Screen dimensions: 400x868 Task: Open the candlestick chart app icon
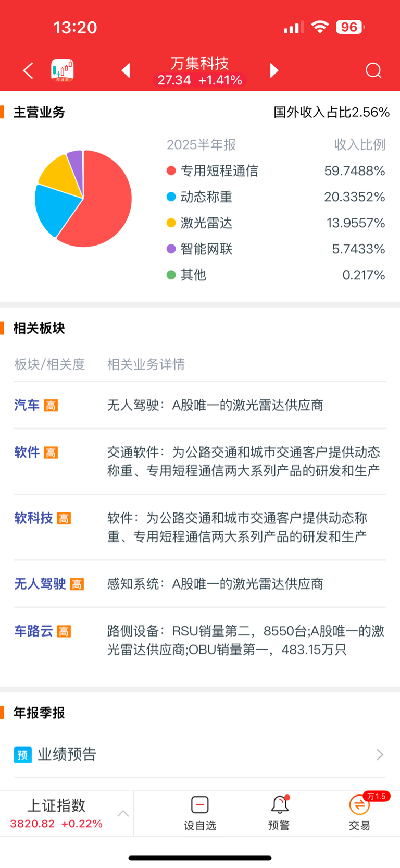[63, 70]
